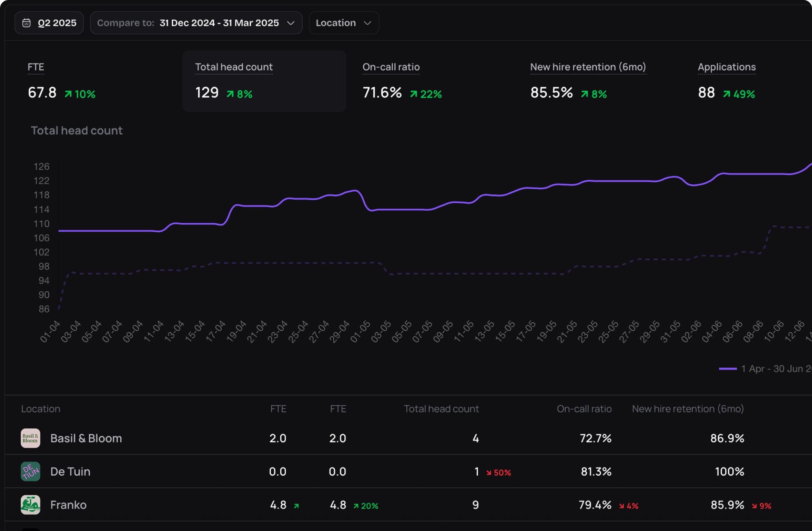This screenshot has height=531, width=812.
Task: Click the red 9% retention drop for Franko
Action: tap(761, 506)
